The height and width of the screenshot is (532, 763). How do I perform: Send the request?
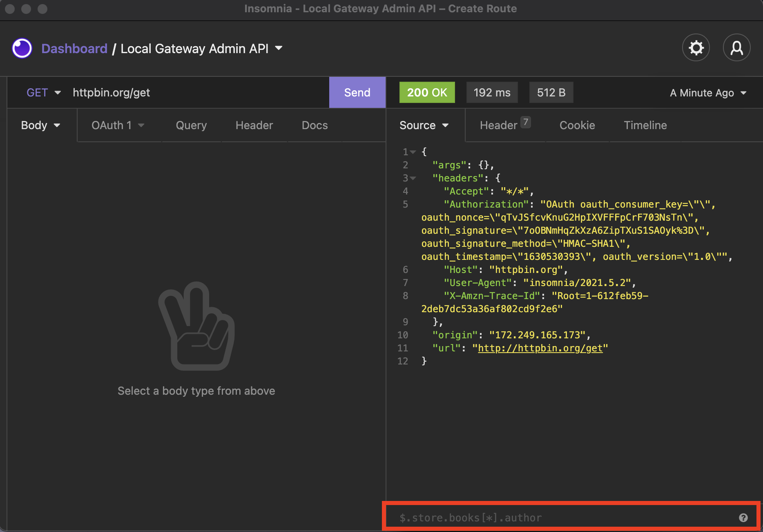[357, 92]
